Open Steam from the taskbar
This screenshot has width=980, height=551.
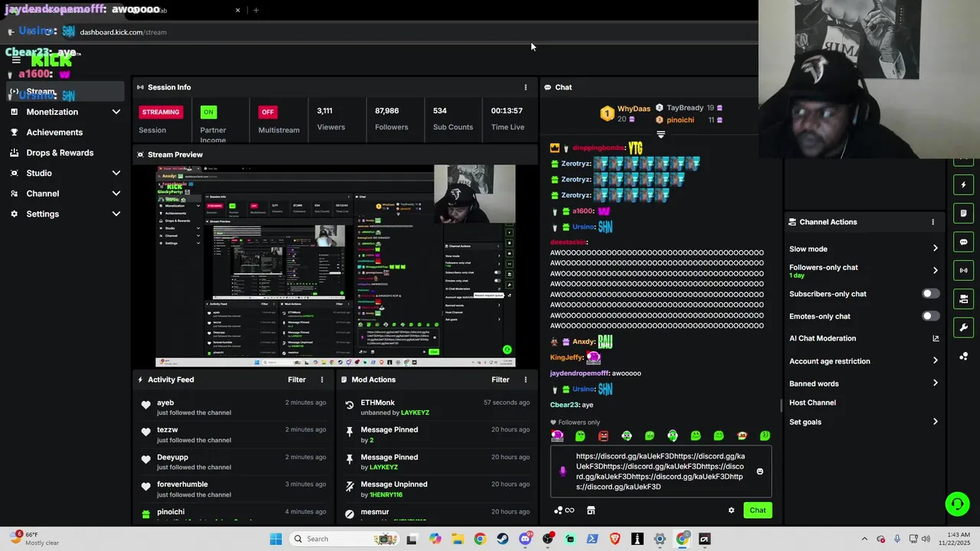point(502,539)
